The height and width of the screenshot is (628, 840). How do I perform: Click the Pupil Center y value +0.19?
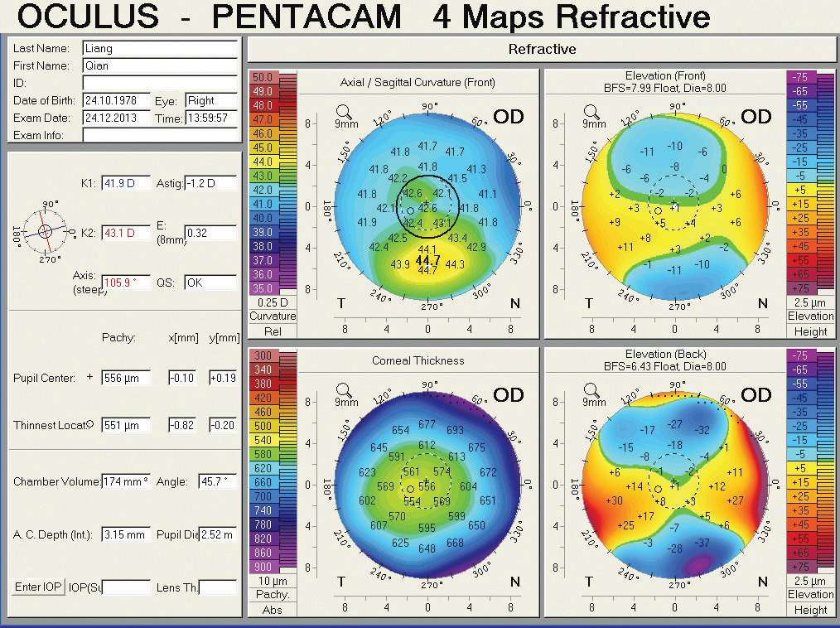pyautogui.click(x=223, y=378)
